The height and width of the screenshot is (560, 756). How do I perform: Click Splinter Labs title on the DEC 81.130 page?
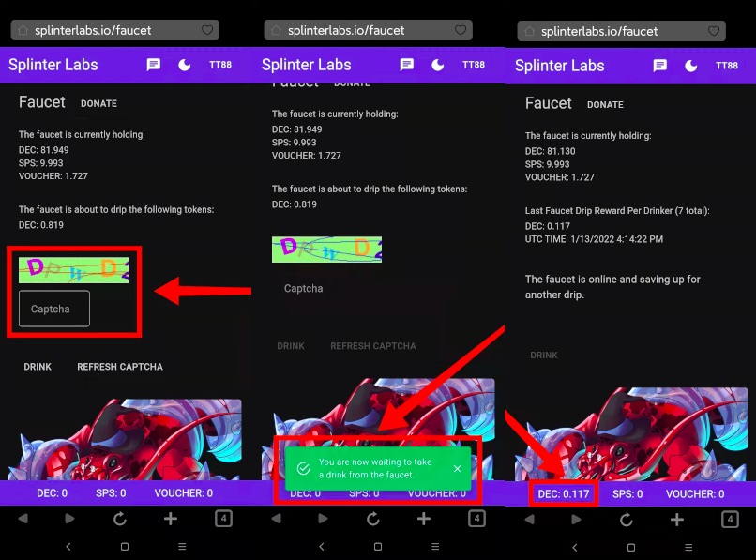(559, 66)
